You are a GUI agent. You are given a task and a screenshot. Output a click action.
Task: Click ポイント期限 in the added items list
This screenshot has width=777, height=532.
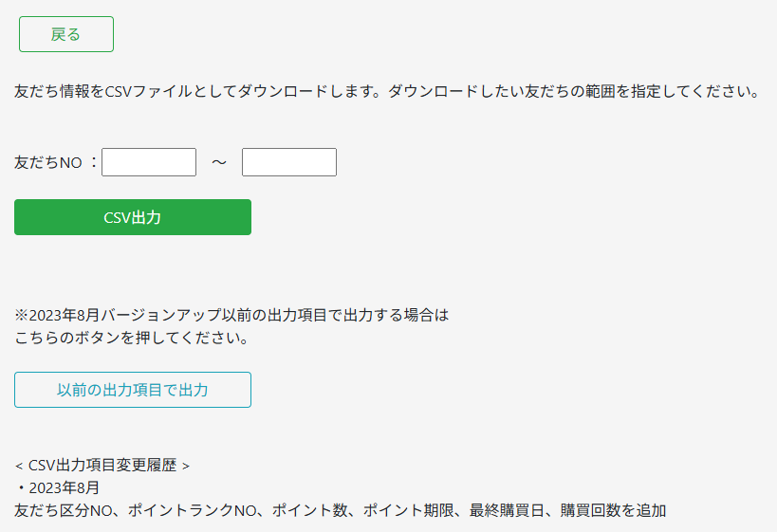coord(408,510)
